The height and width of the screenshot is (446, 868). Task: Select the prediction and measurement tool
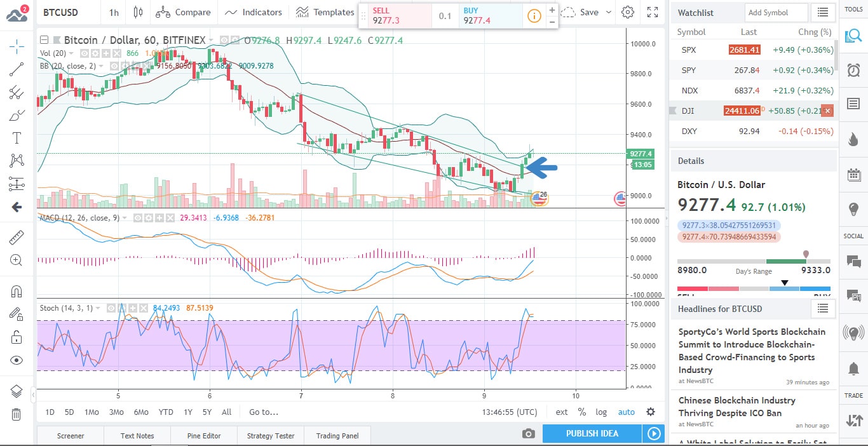pyautogui.click(x=17, y=184)
